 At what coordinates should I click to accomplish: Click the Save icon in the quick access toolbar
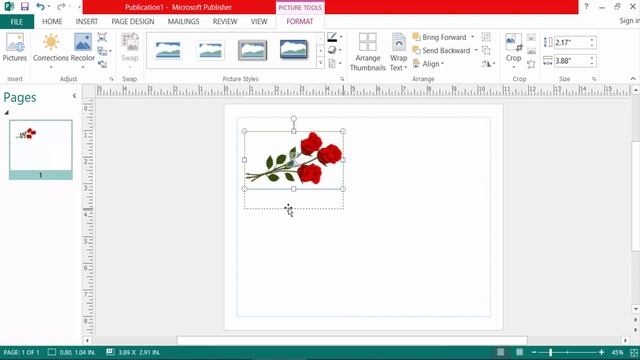[x=25, y=7]
